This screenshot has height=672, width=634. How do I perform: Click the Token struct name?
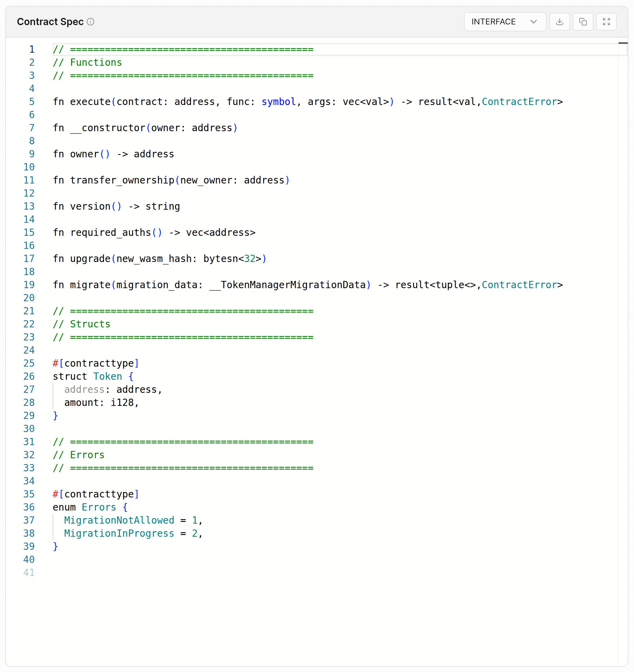click(x=107, y=376)
